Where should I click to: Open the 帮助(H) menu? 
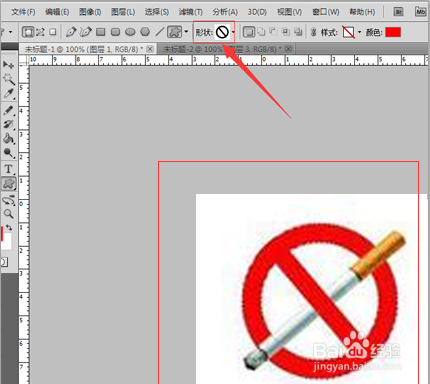362,12
